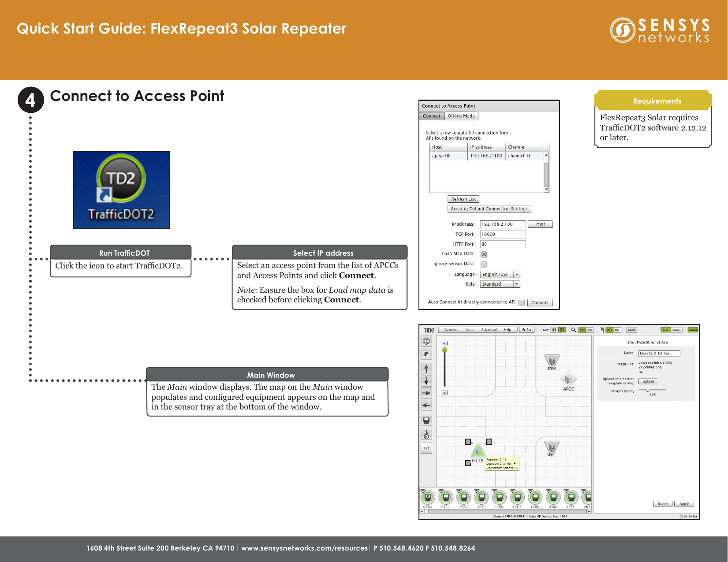The height and width of the screenshot is (562, 728).
Task: Toggle Load Map Data checkbox
Action: click(x=484, y=254)
